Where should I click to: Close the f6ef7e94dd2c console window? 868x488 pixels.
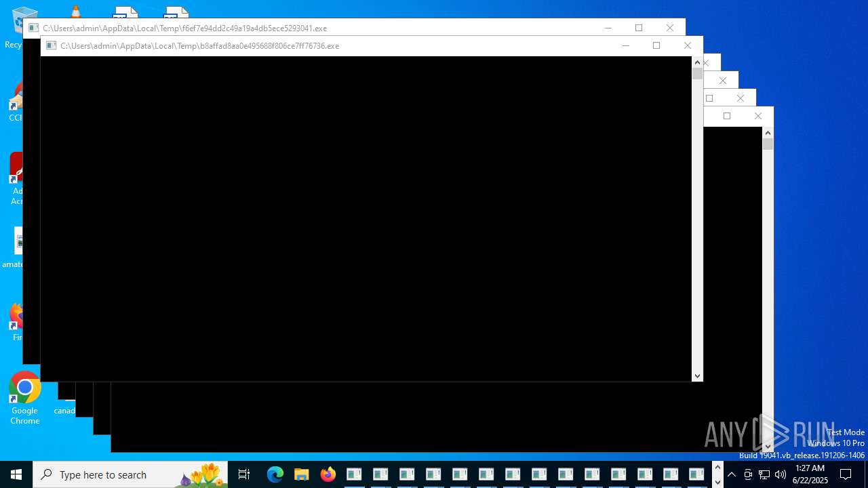point(669,28)
